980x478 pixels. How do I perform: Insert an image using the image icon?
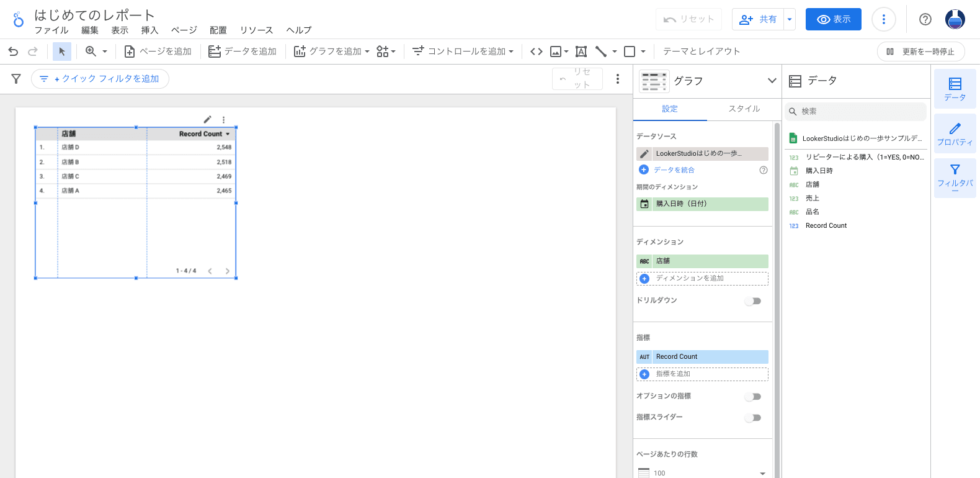tap(556, 52)
